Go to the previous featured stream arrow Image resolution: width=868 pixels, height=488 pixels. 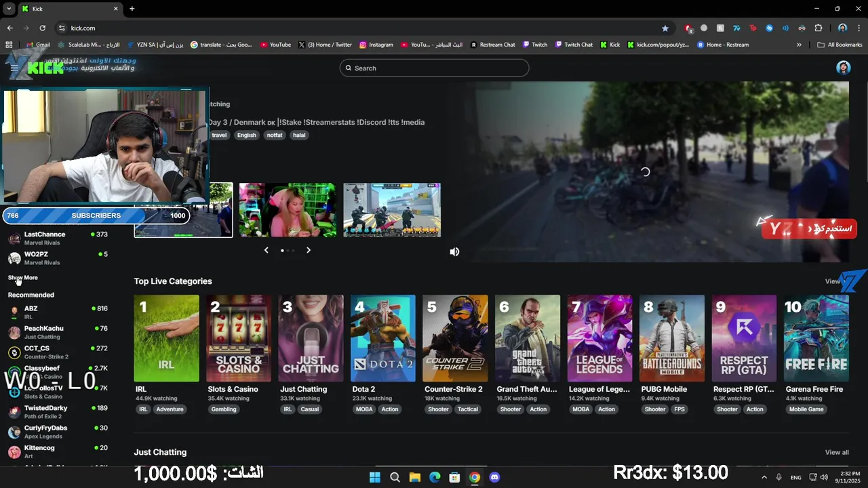[266, 250]
